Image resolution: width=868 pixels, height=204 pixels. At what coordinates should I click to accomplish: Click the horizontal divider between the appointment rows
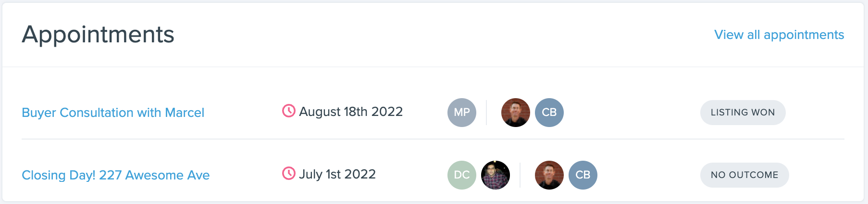tap(433, 139)
